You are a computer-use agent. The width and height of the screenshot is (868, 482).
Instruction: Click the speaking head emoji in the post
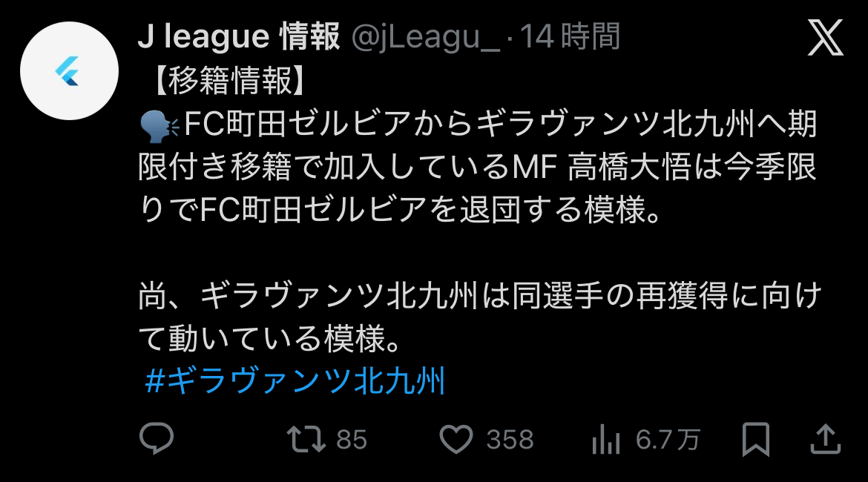159,125
